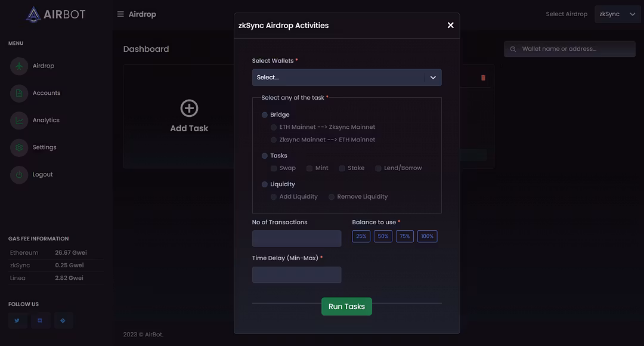Open the Select Wallets dropdown

(346, 78)
